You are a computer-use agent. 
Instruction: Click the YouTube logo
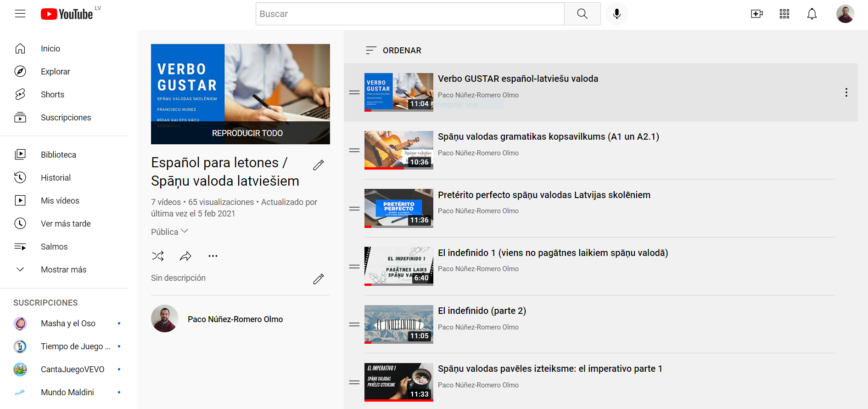[x=67, y=14]
